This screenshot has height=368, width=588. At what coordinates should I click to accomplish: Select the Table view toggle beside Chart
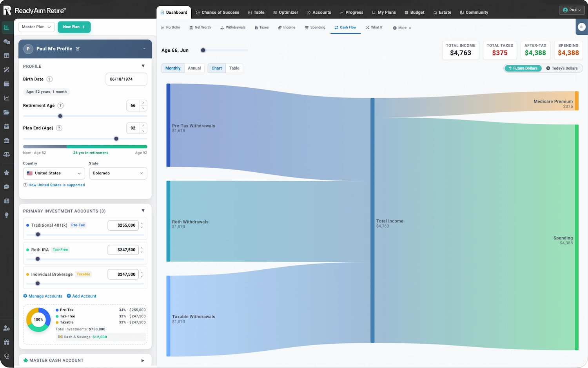point(234,68)
